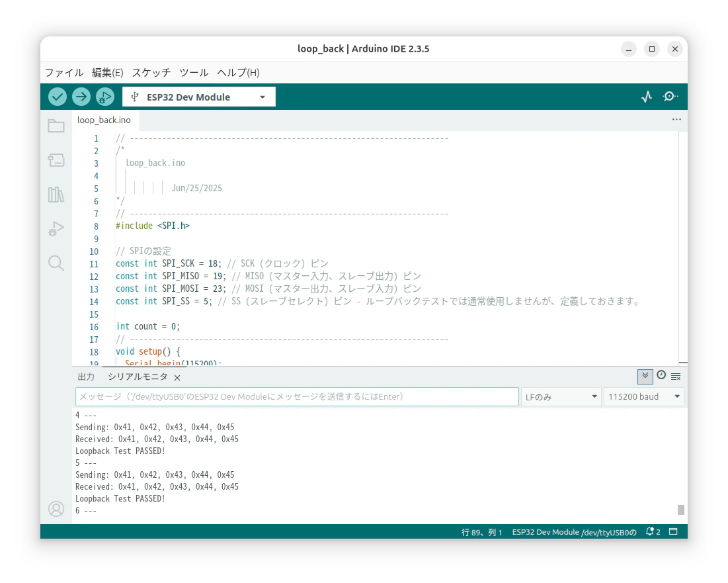Toggle bottom panel icon in status bar
The height and width of the screenshot is (583, 728).
pyautogui.click(x=673, y=531)
